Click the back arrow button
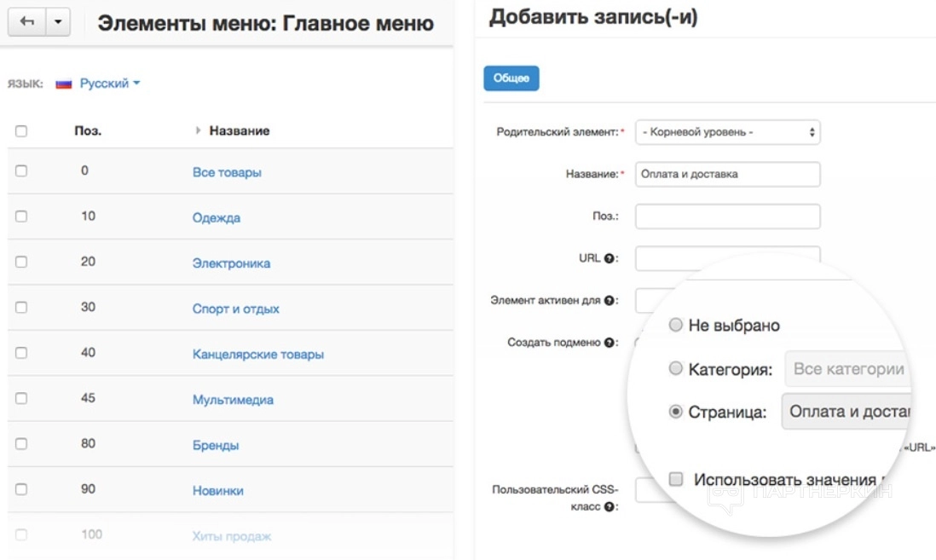The height and width of the screenshot is (560, 936). [x=26, y=22]
